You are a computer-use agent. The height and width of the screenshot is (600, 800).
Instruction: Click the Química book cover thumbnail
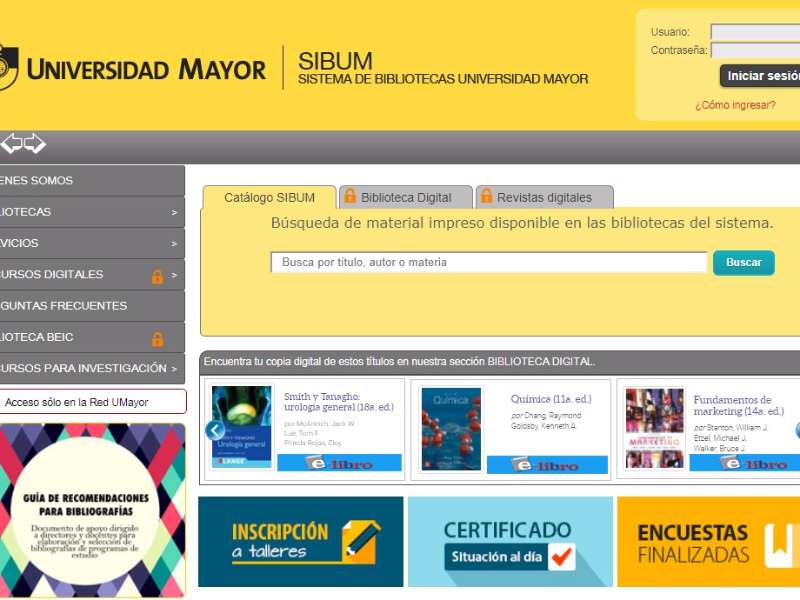pos(451,429)
